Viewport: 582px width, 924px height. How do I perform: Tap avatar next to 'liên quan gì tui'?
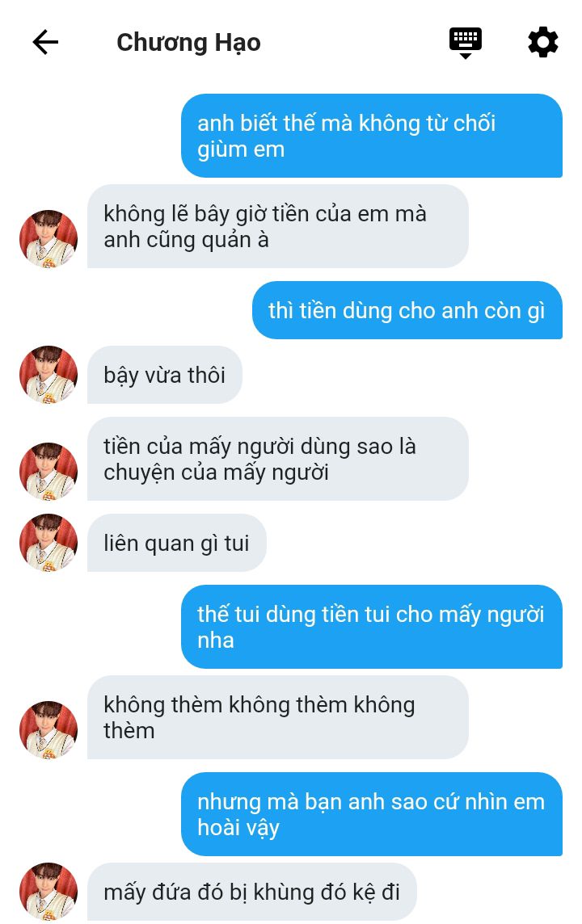pos(48,542)
